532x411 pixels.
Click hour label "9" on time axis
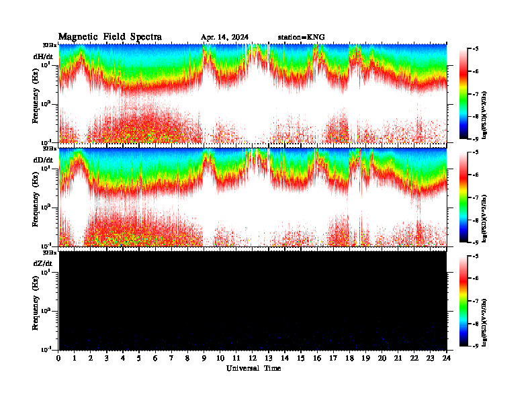[204, 359]
